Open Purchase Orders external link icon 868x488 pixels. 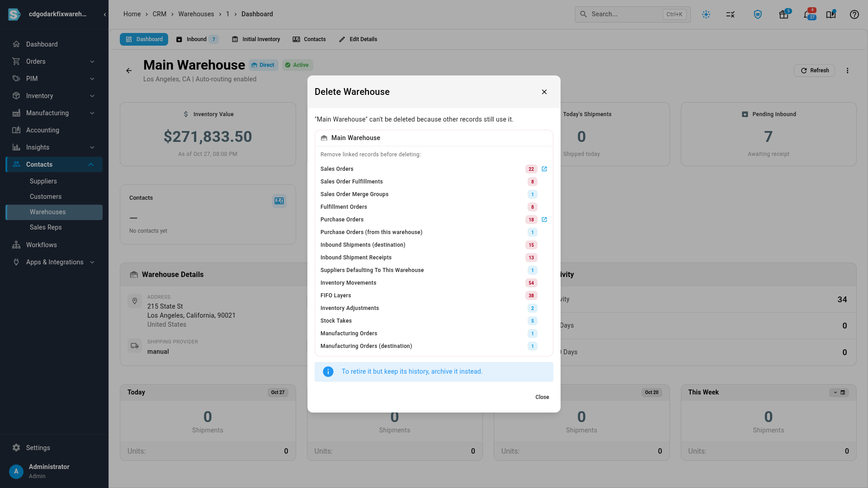click(544, 220)
